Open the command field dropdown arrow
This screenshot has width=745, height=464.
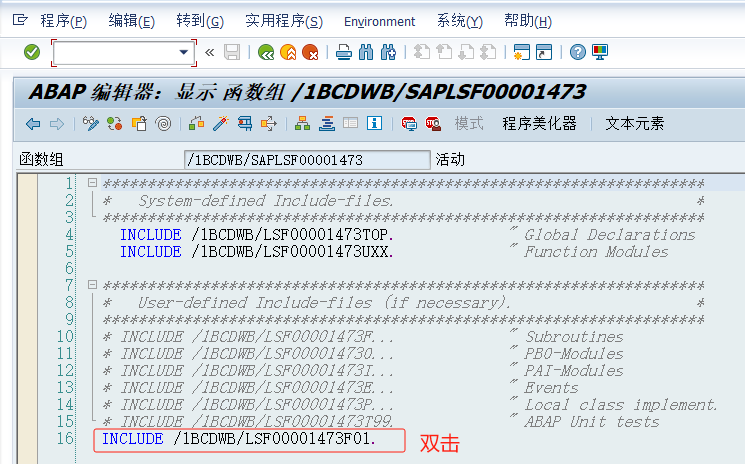183,52
